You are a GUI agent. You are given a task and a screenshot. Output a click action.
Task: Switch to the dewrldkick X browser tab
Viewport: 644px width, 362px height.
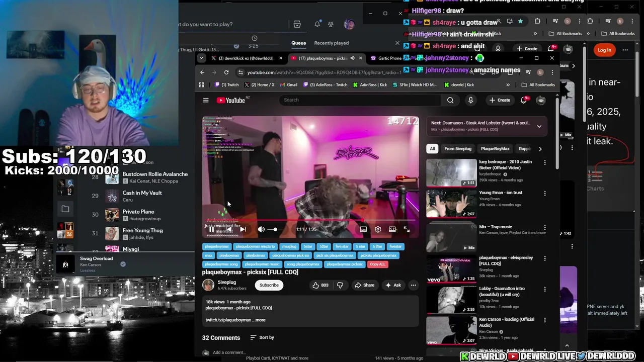tap(247, 58)
